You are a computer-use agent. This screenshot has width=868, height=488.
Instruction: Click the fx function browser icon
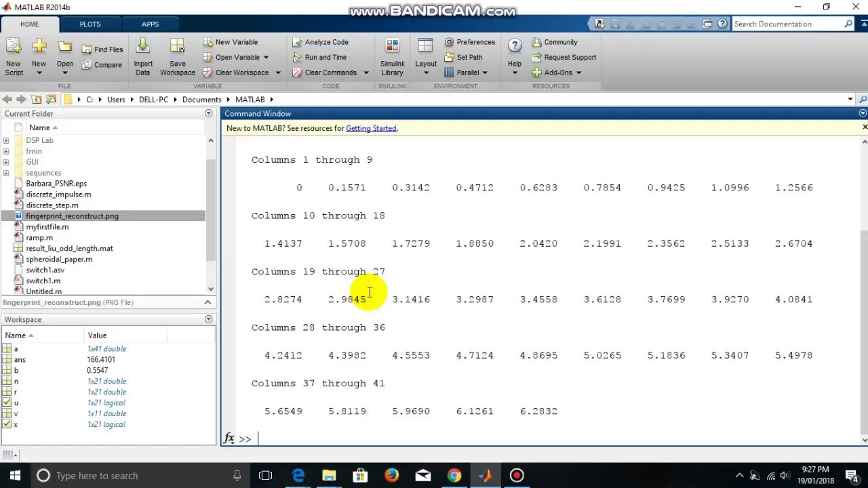[x=229, y=439]
